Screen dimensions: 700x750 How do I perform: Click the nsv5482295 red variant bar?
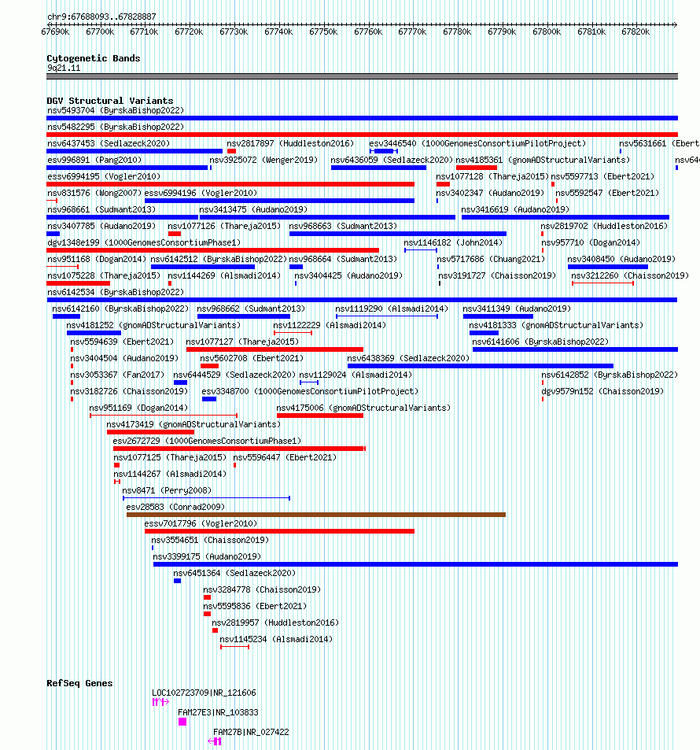point(362,135)
